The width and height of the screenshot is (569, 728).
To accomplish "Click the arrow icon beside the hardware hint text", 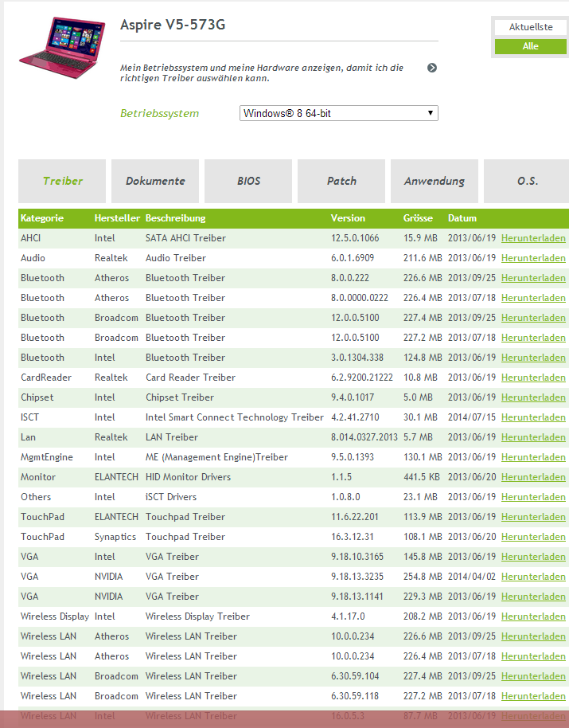I will coord(432,68).
